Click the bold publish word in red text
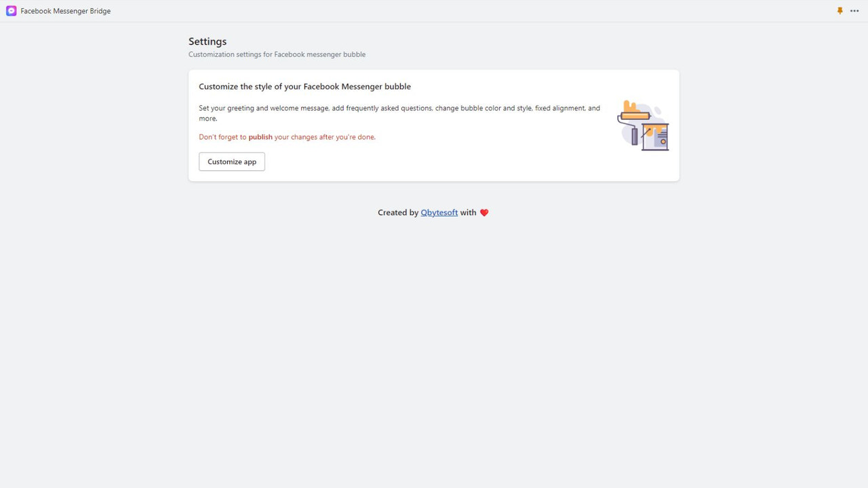 [260, 136]
